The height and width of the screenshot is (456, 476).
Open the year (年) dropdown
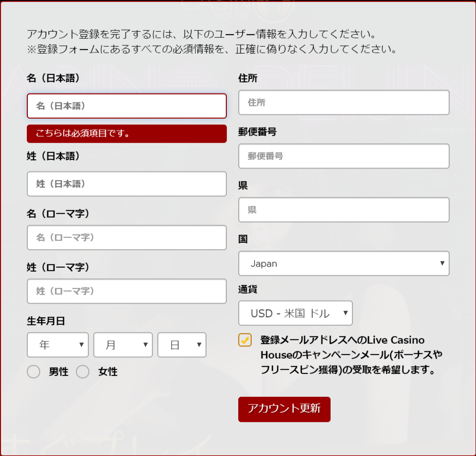pos(58,345)
